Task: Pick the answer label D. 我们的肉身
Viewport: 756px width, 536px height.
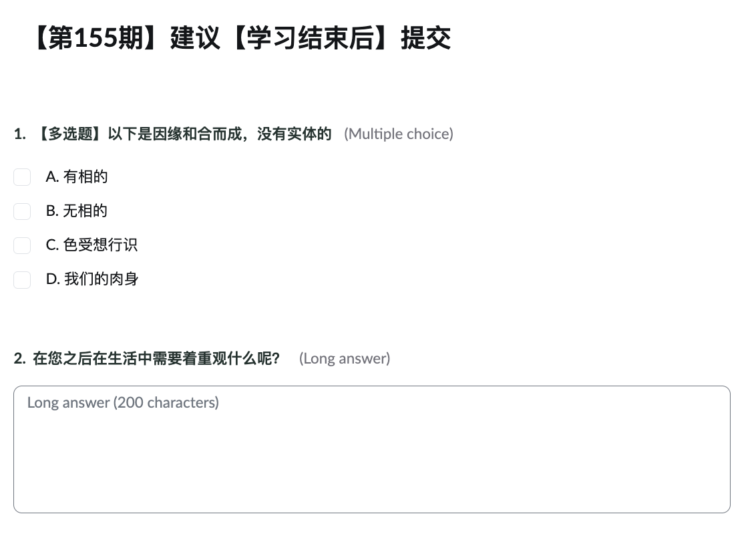Action: coord(92,279)
